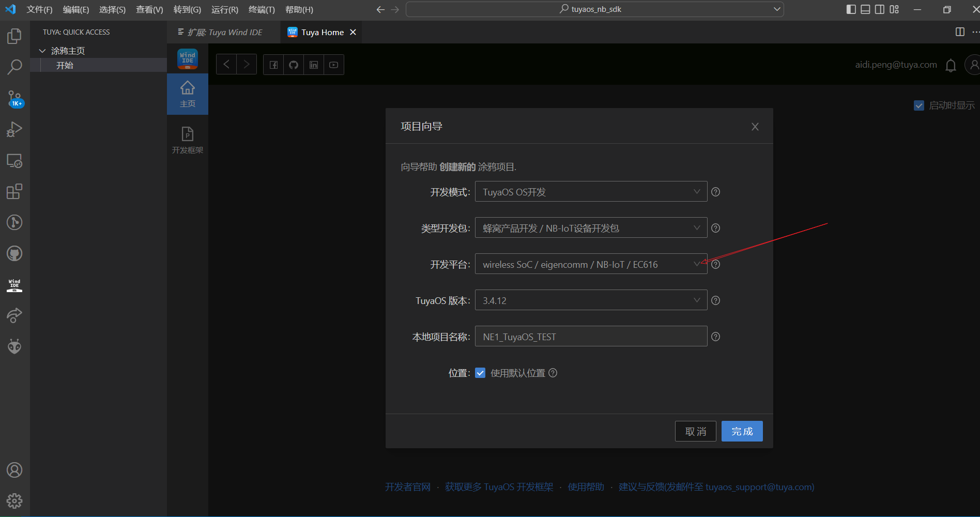Screen dimensions: 980x517
Task: Open the 选择(S) menu
Action: [x=112, y=9]
